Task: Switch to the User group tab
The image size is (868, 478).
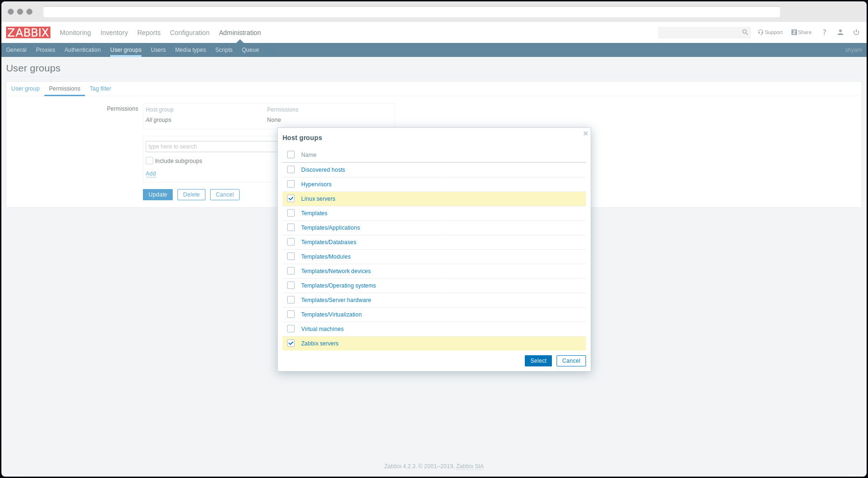Action: click(x=25, y=89)
